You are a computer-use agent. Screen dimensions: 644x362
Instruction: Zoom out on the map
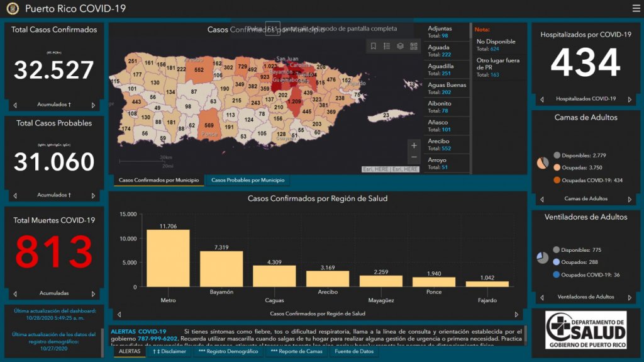pyautogui.click(x=414, y=157)
